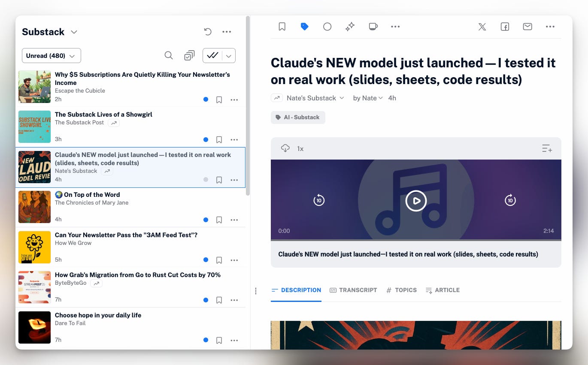This screenshot has width=588, height=365.
Task: Add audio to playlist queue icon
Action: 547,149
